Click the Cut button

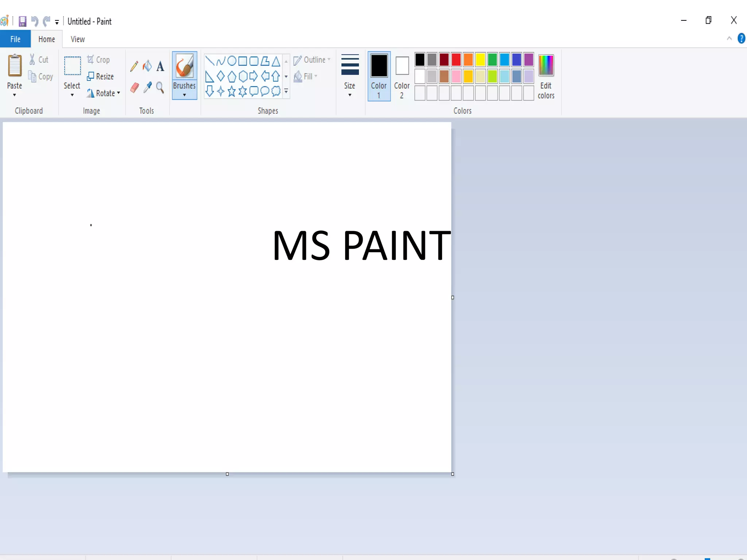39,59
